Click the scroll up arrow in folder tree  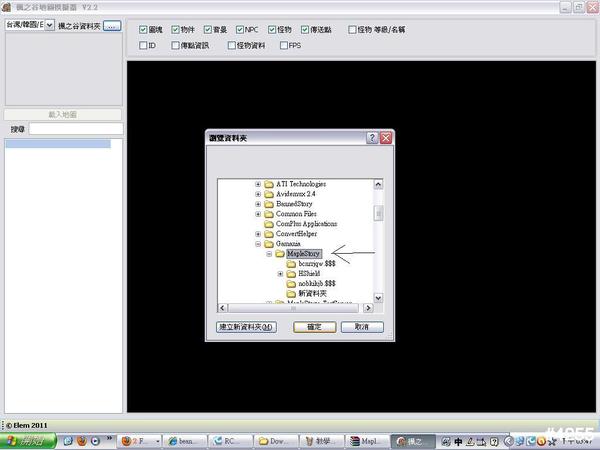click(378, 184)
